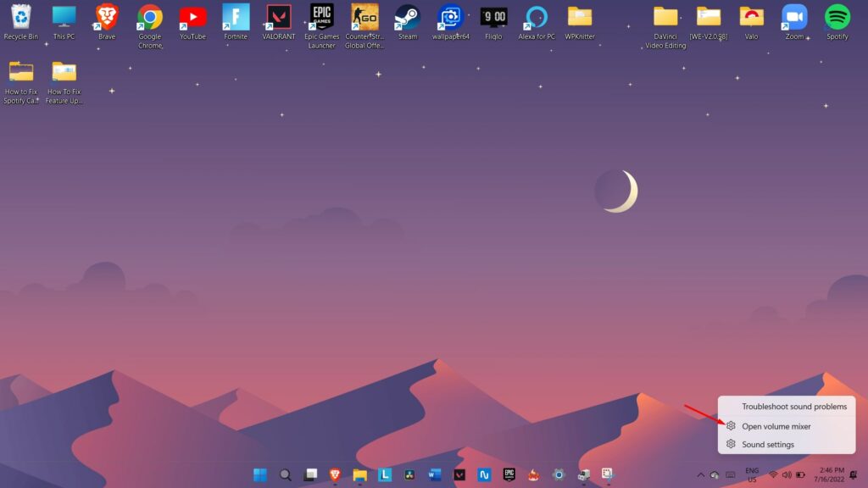Click the taskbar Search magnifier
This screenshot has height=488, width=868.
pyautogui.click(x=286, y=474)
